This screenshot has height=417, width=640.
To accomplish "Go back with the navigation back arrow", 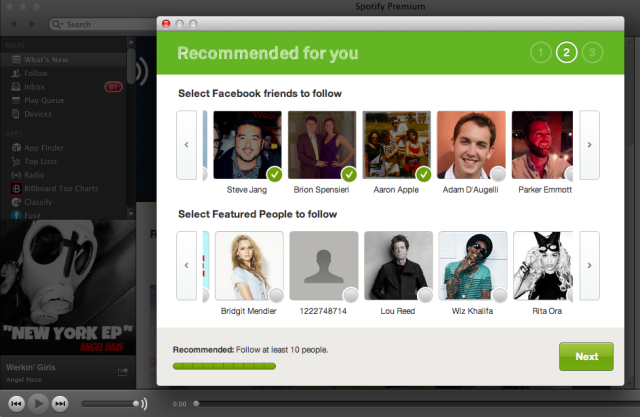I will coord(14,24).
